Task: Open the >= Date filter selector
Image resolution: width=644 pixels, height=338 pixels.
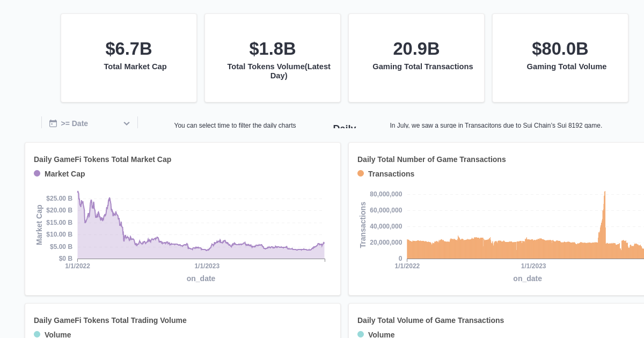Action: click(75, 123)
